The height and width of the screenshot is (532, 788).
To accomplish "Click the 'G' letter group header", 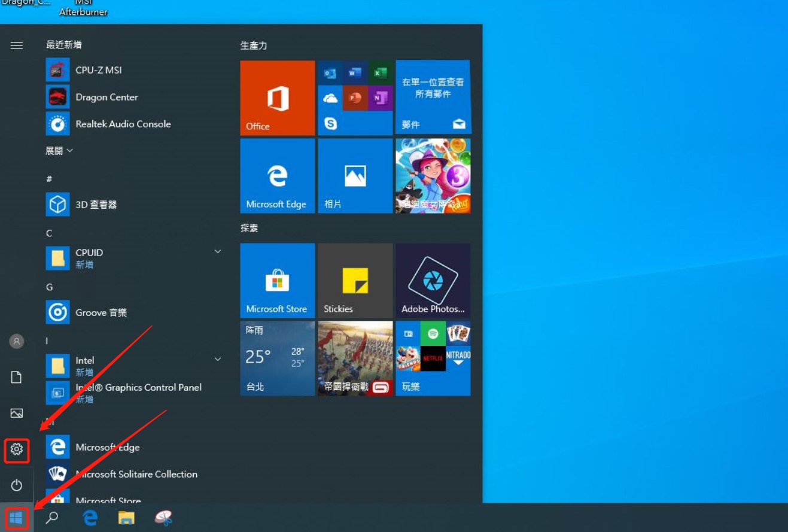I will tap(49, 287).
